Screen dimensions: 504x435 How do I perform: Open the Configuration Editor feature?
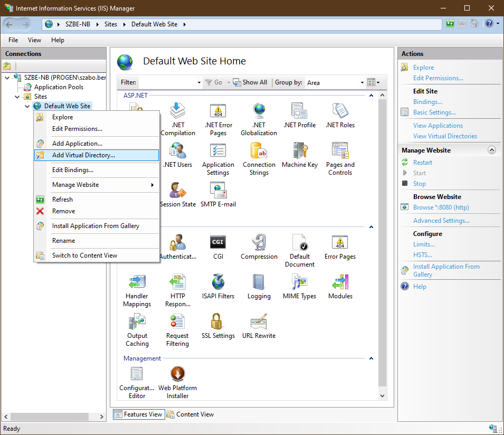pos(137,382)
